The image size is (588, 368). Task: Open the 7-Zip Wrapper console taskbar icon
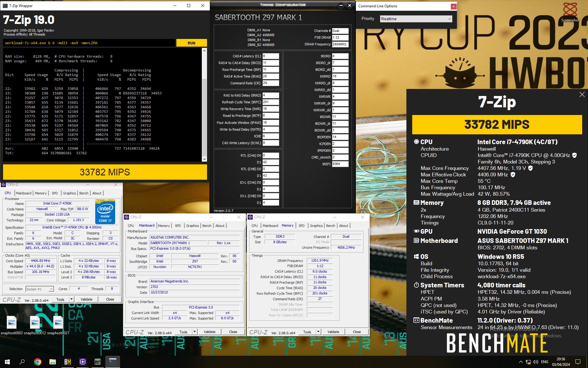(x=113, y=362)
